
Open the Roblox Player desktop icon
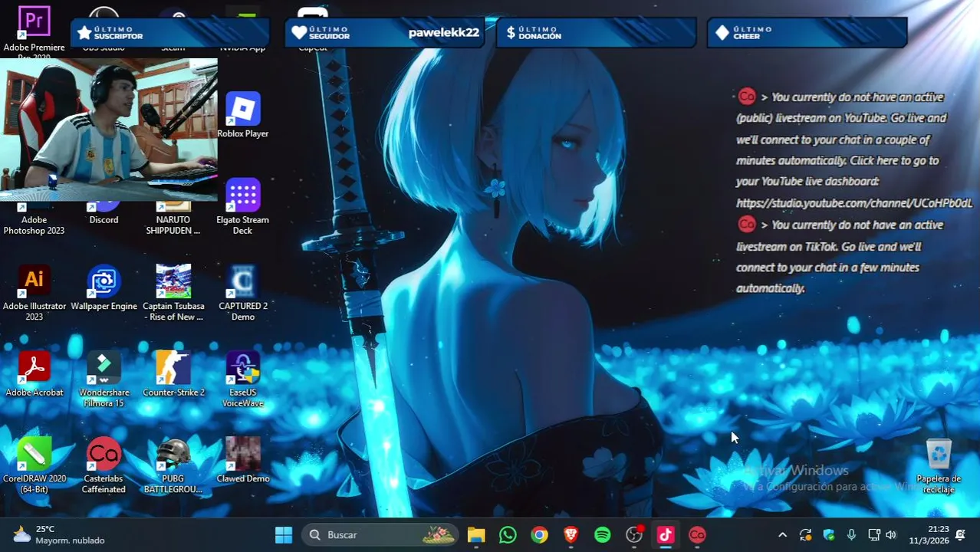[x=242, y=116]
